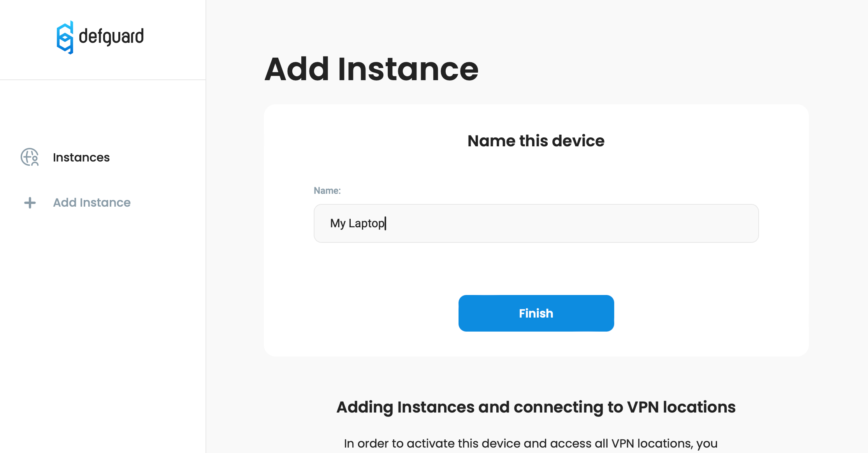Image resolution: width=868 pixels, height=453 pixels.
Task: Focus the device Name input field
Action: point(536,223)
